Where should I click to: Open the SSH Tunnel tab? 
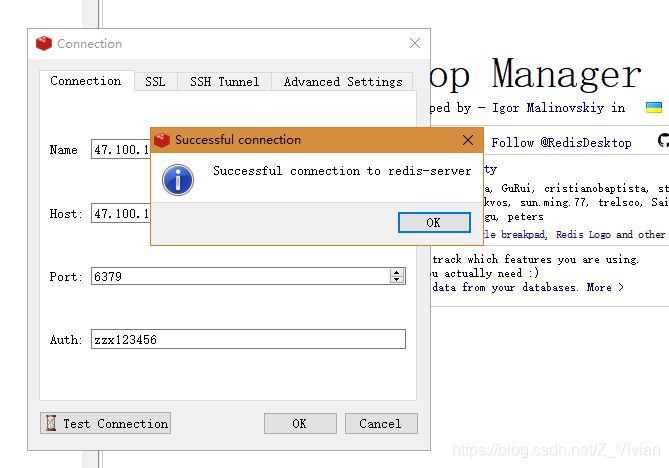tap(224, 81)
